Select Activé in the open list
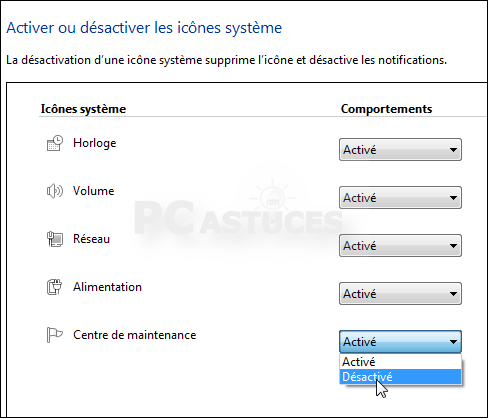Image resolution: width=488 pixels, height=418 pixels. (400, 362)
